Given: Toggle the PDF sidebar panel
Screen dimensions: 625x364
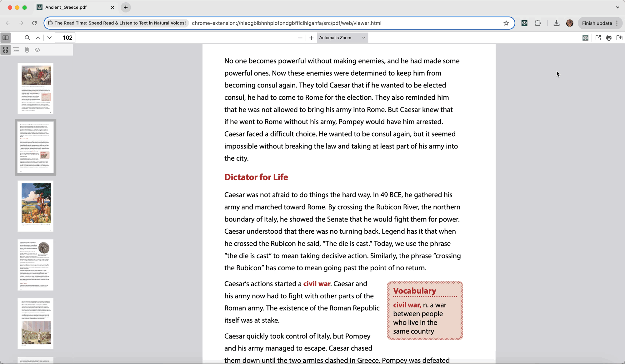Looking at the screenshot, I should [x=6, y=38].
